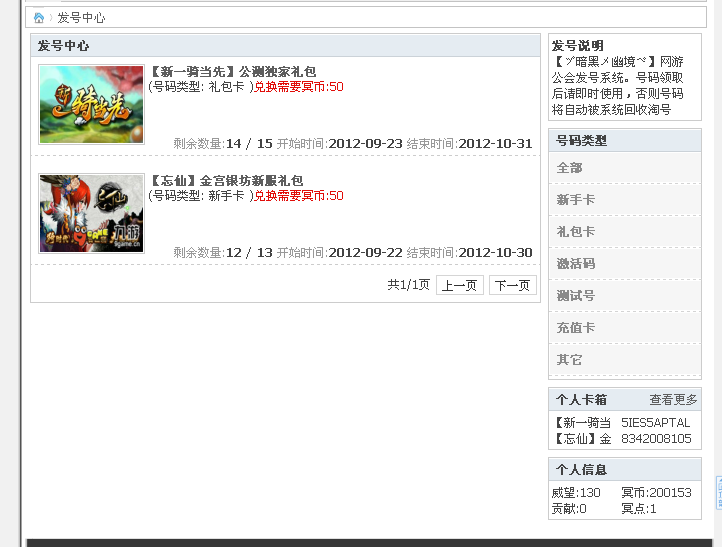Click end date 2012-10-31
This screenshot has height=547, width=722.
pyautogui.click(x=495, y=144)
